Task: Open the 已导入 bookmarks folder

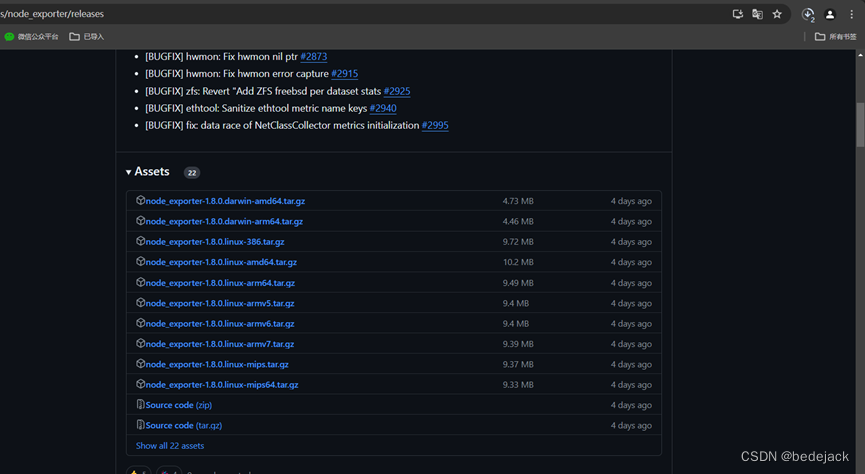Action: (87, 37)
